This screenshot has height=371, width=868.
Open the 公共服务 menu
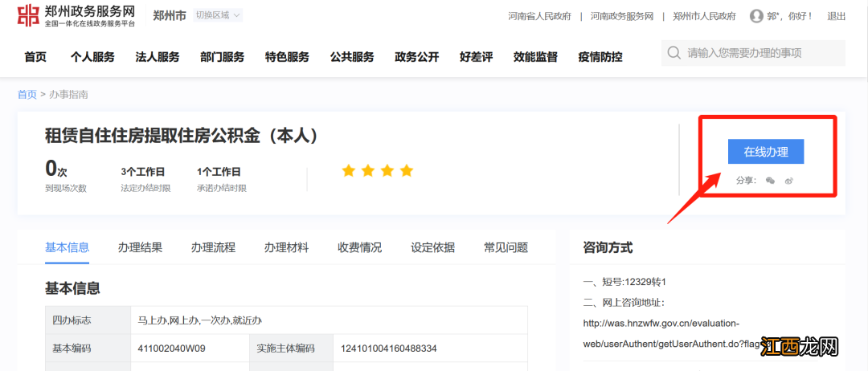coord(352,56)
